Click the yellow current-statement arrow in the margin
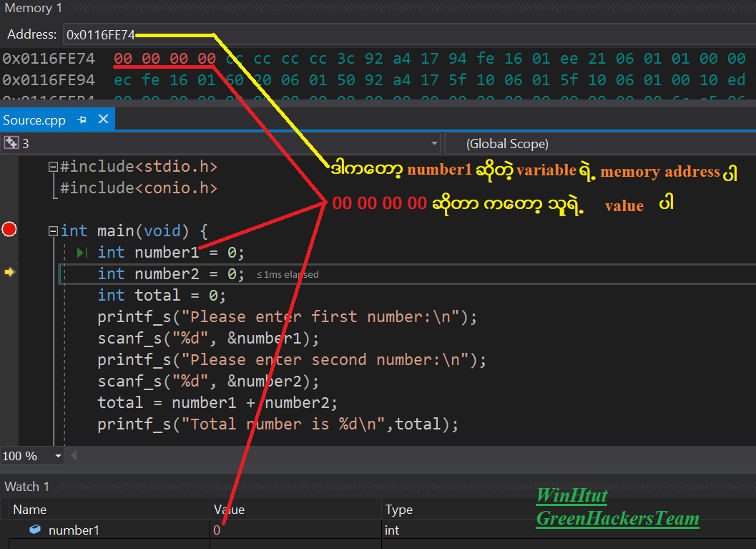The width and height of the screenshot is (756, 549). coord(9,272)
